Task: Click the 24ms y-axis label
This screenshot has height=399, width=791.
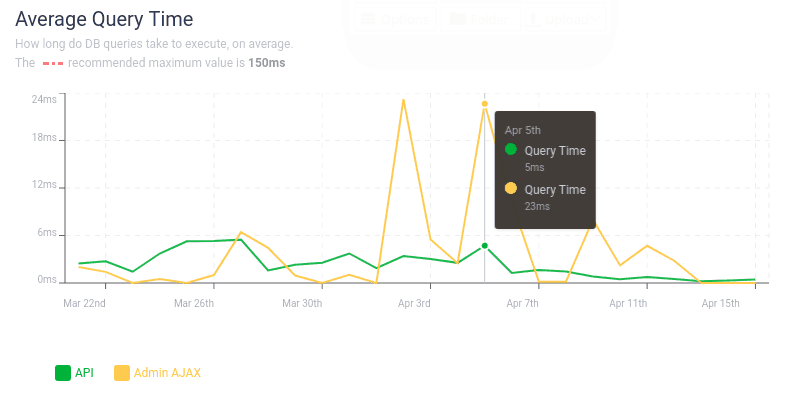Action: (x=44, y=99)
